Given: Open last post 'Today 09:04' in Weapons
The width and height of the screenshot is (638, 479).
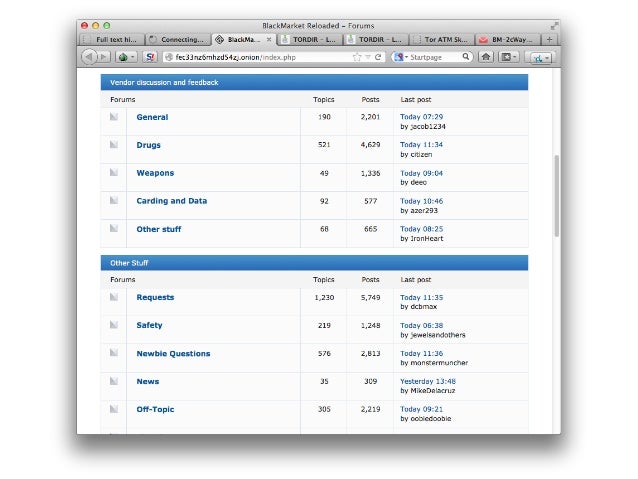Looking at the screenshot, I should coord(421,173).
